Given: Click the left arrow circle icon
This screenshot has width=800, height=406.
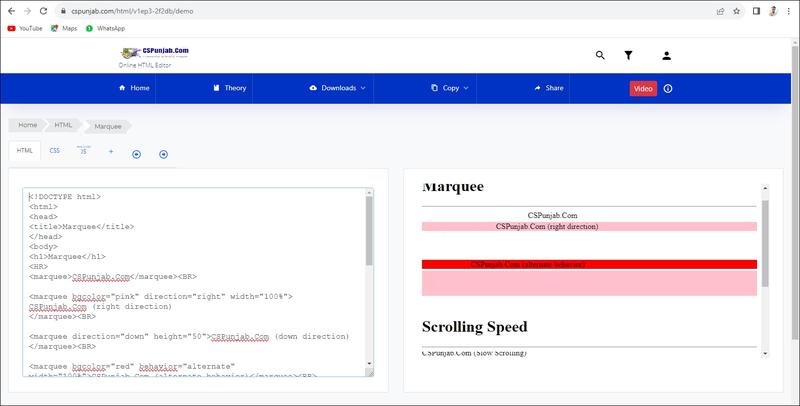Looking at the screenshot, I should point(136,153).
